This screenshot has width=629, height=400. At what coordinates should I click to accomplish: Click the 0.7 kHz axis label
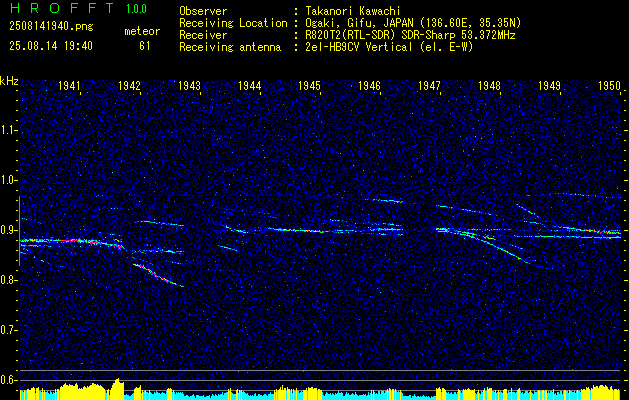8,330
